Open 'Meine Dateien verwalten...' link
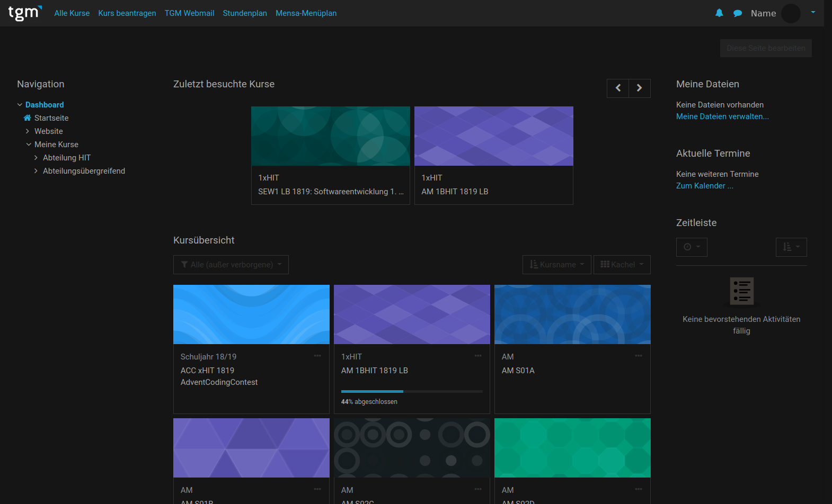This screenshot has height=504, width=832. pos(722,116)
